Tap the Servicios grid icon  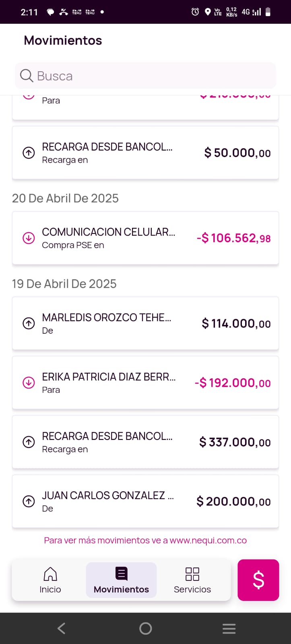pos(192,574)
